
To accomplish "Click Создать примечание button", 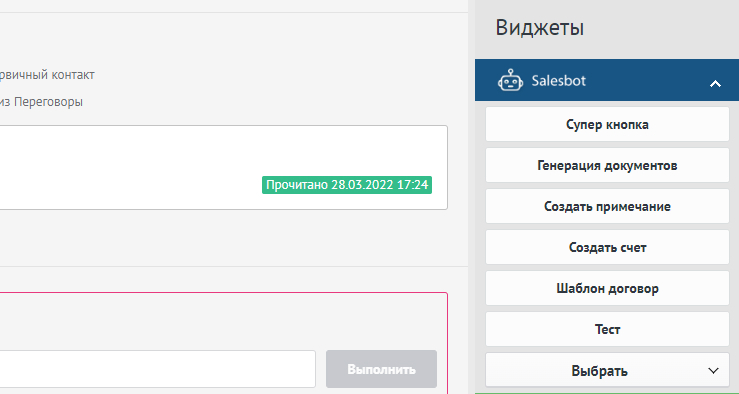I will (607, 206).
